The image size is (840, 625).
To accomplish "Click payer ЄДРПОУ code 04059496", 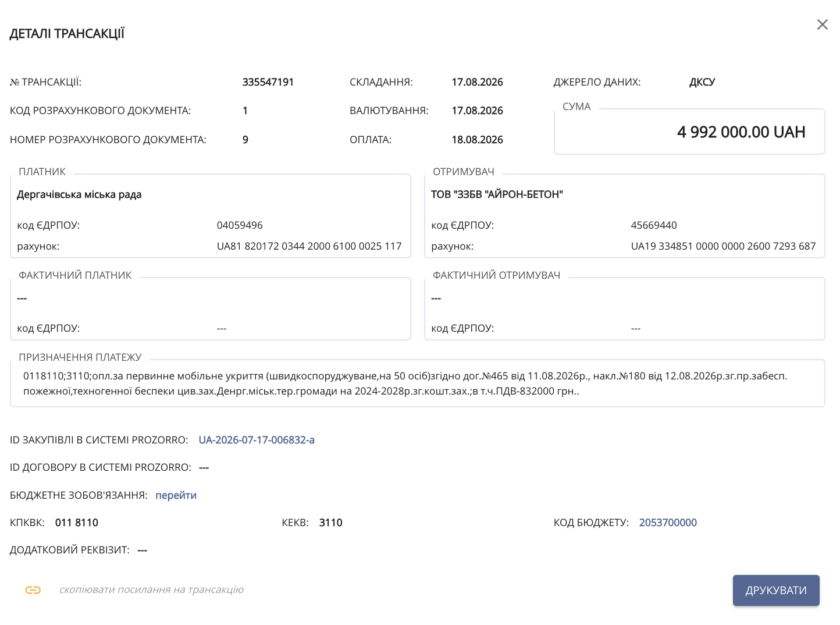I will click(x=240, y=225).
